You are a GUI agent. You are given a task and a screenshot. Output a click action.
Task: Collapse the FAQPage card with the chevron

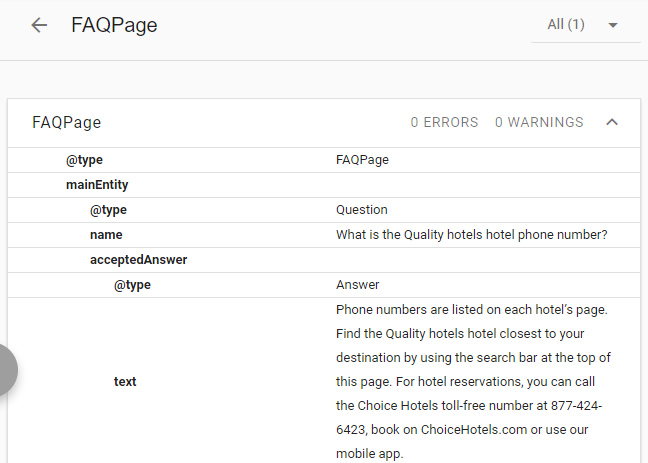point(612,122)
